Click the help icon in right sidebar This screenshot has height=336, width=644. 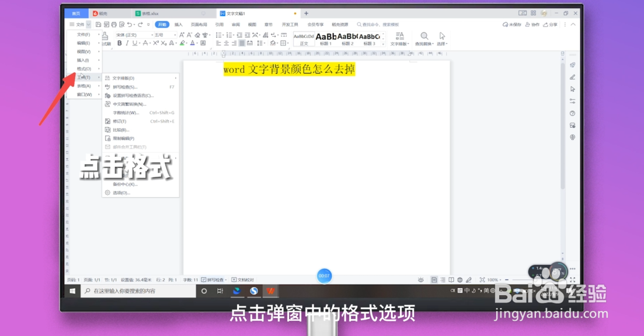(573, 113)
